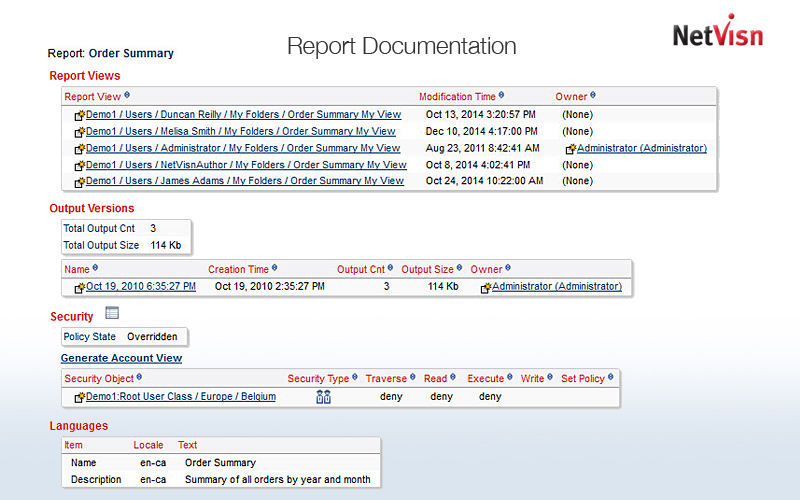Open Melisa Smith's Order Summary My View
Screen dimensions: 800x500
pos(240,131)
